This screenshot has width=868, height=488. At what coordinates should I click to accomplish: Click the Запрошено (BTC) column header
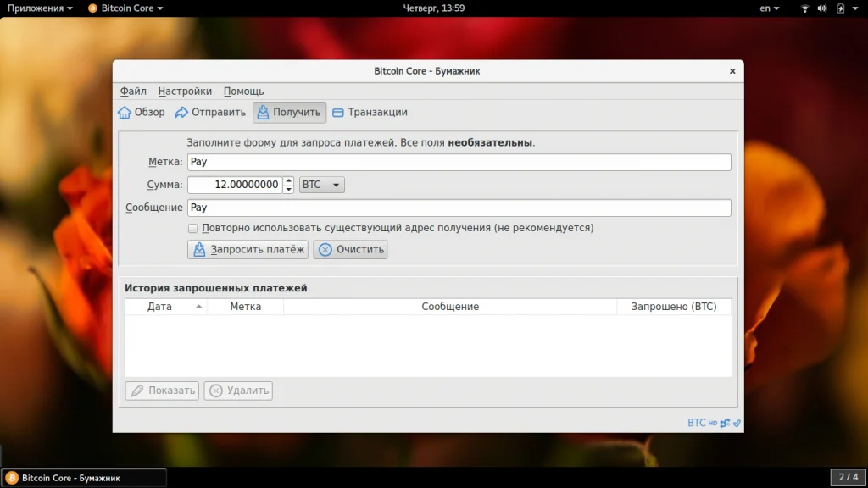tap(674, 307)
